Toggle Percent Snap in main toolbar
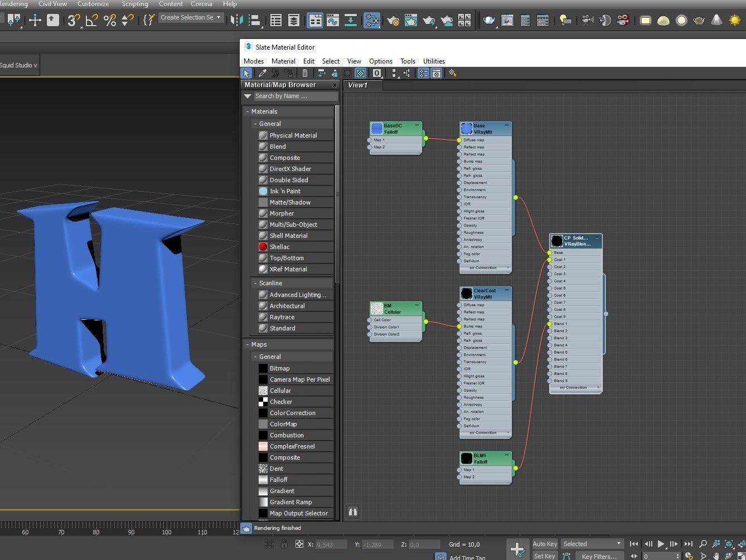Viewport: 746px width, 560px height. [x=110, y=21]
